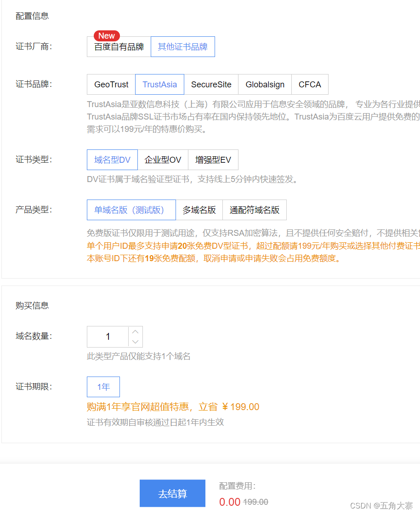Choose TrustAsia certificate brand
Viewport: 420px width, 514px height.
(x=159, y=84)
